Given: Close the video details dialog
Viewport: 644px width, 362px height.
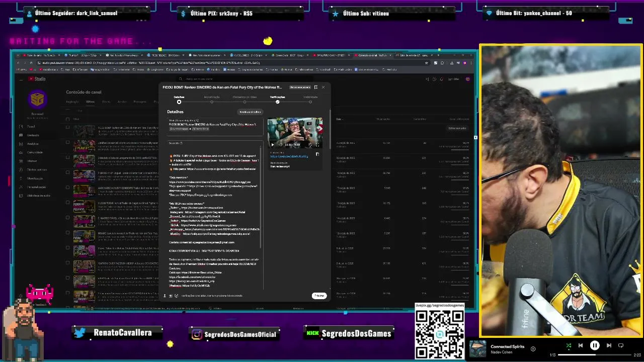Looking at the screenshot, I should 323,87.
